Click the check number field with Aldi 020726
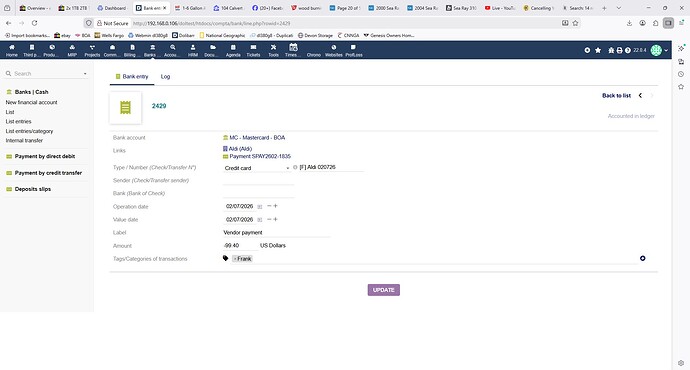 (331, 167)
